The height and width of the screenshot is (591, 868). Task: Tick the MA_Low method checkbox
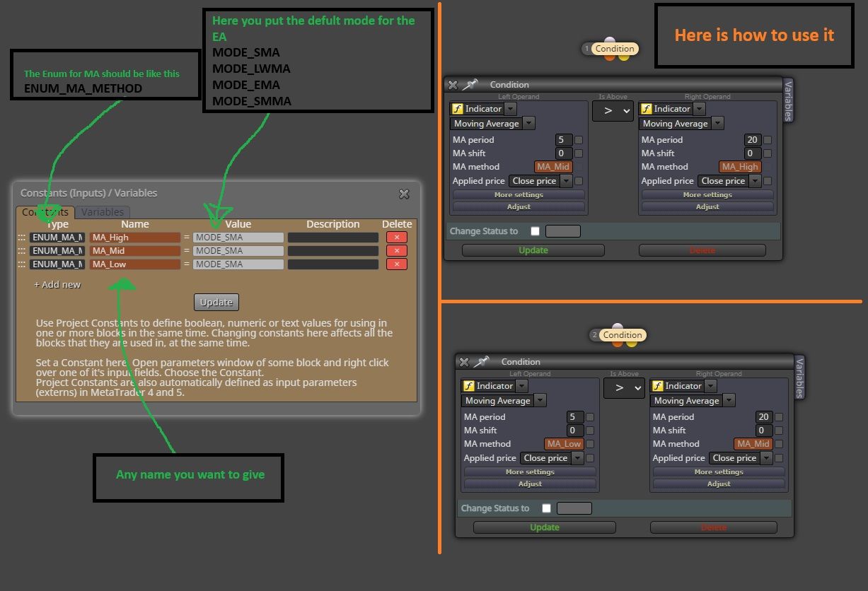pos(590,444)
